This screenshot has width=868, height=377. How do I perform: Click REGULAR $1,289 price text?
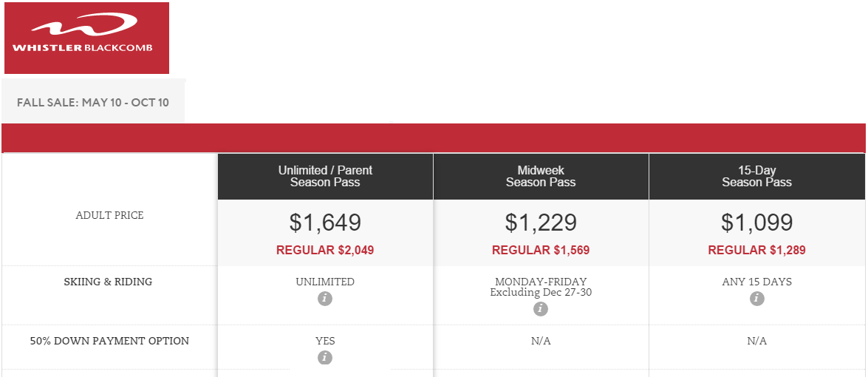coord(756,251)
